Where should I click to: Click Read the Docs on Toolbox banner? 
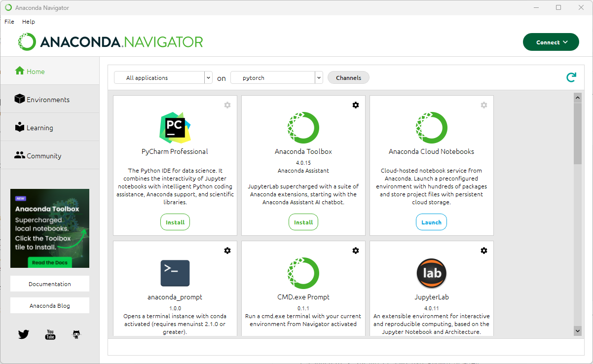click(50, 262)
